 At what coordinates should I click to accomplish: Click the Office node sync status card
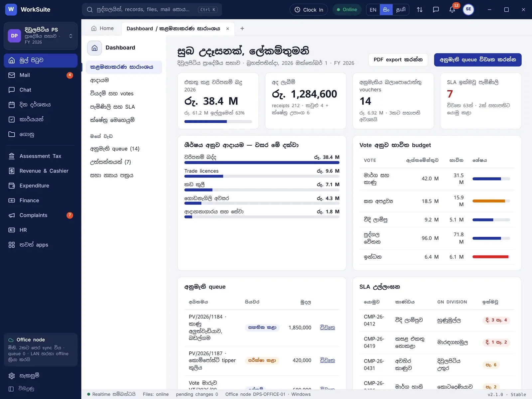tap(41, 350)
